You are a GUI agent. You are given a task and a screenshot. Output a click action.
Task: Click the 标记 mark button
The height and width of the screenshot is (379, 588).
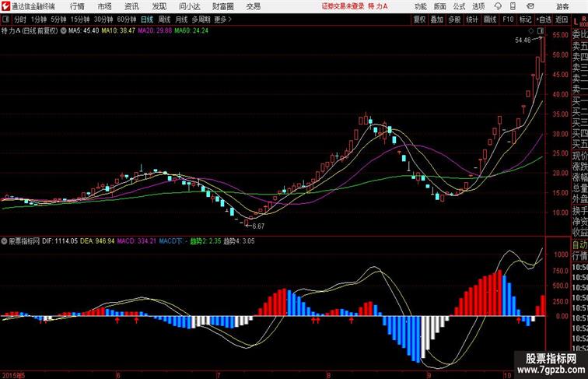[525, 19]
